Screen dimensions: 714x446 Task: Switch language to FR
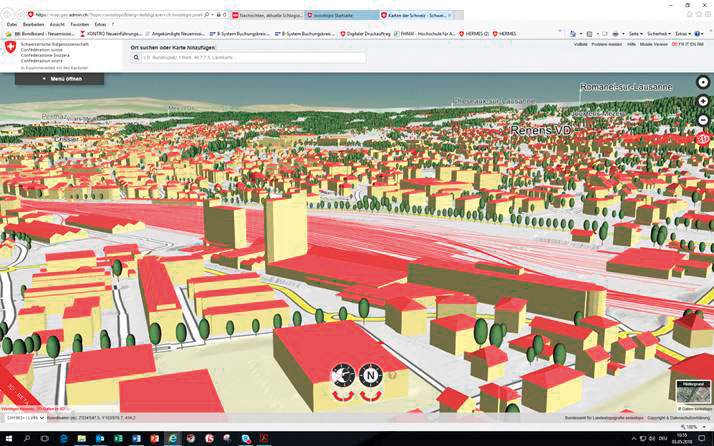[681, 44]
